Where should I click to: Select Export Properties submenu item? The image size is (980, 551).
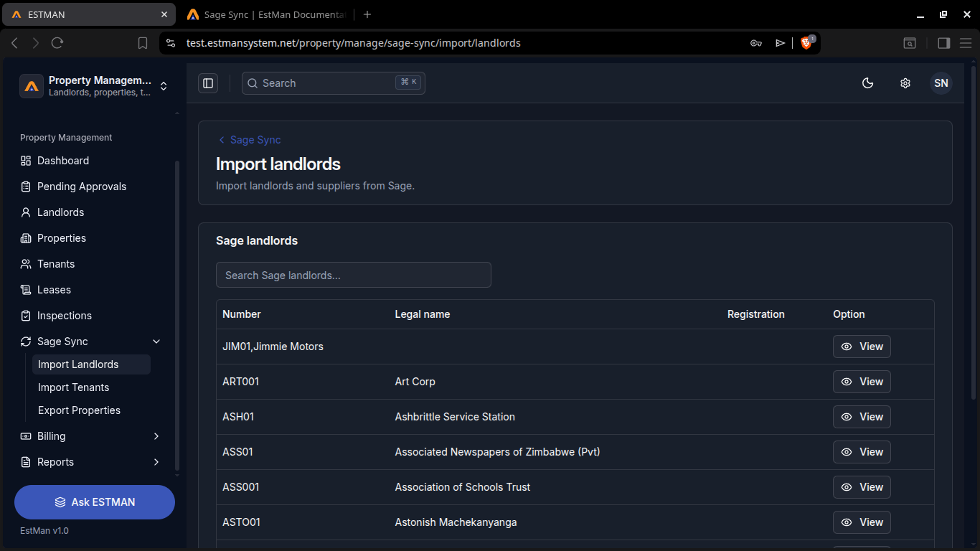(x=91, y=410)
